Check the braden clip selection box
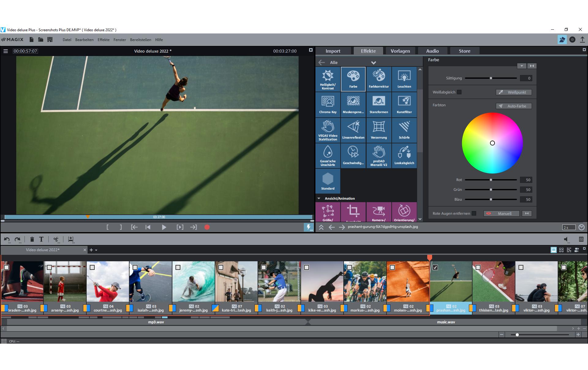 pos(6,267)
